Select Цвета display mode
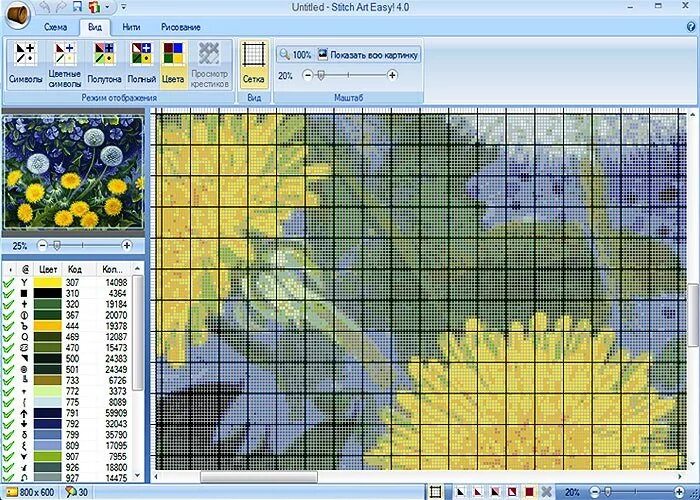 click(173, 63)
